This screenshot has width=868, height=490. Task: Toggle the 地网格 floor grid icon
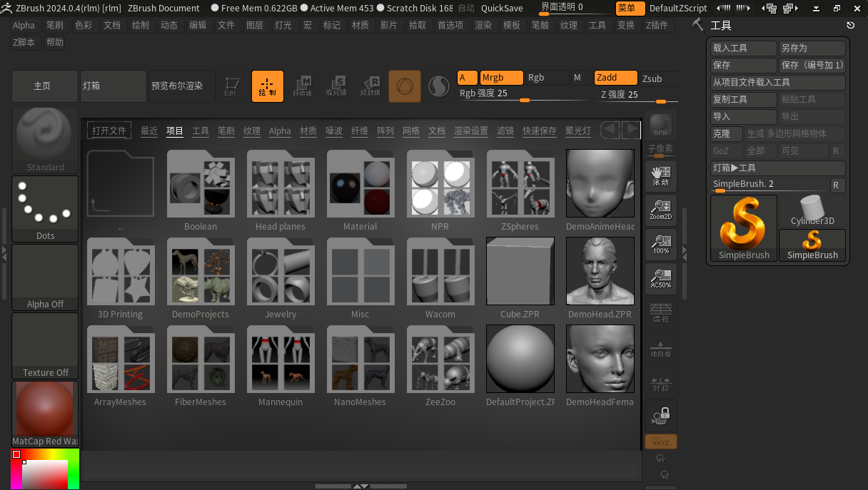click(660, 347)
